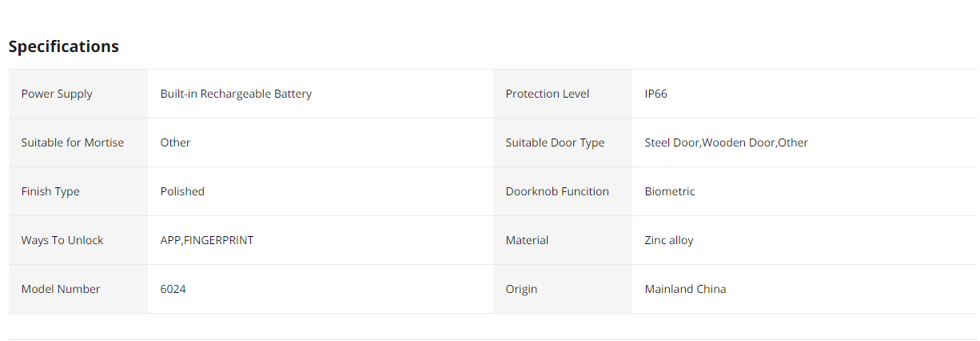The image size is (980, 341).
Task: Select the Finish Type label
Action: pyautogui.click(x=50, y=191)
